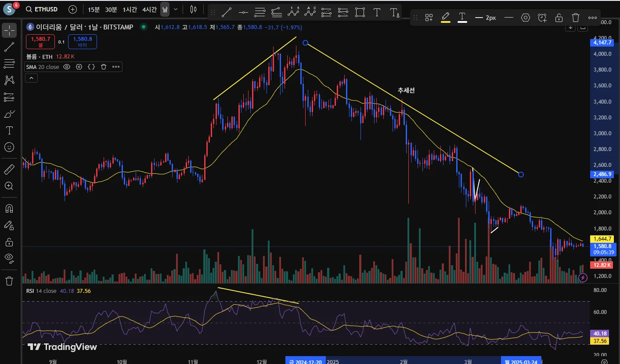The image size is (620, 364).
Task: Click the red 1,580.7 sell button
Action: point(40,42)
